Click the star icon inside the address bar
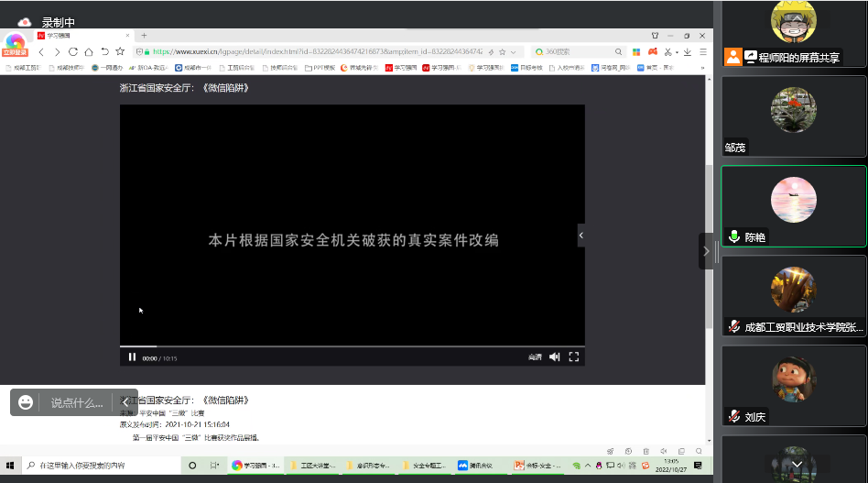868x483 pixels. point(502,52)
